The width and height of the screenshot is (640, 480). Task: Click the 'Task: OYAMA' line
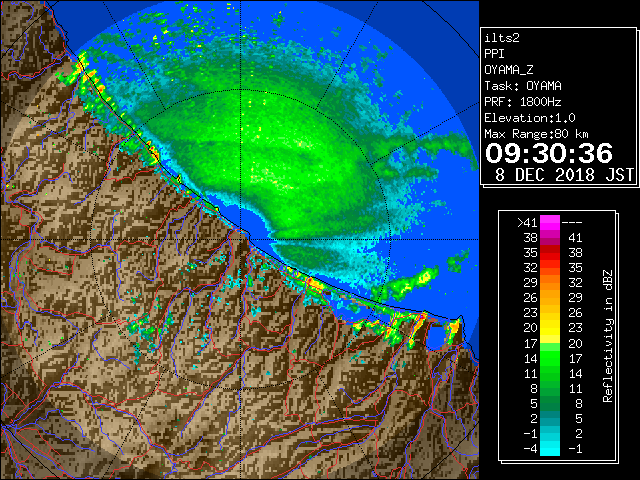point(523,86)
